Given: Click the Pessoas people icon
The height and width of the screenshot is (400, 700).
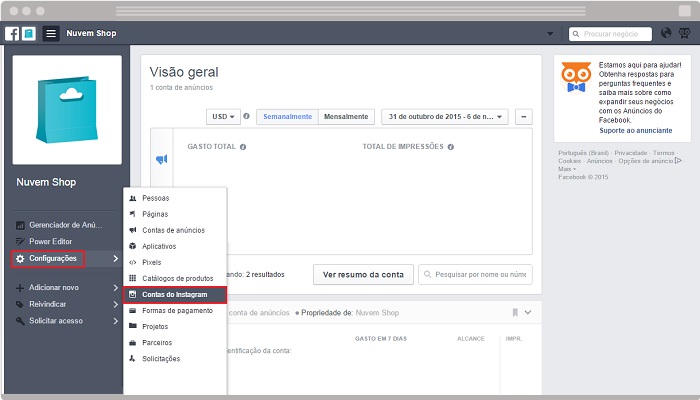Looking at the screenshot, I should 133,198.
